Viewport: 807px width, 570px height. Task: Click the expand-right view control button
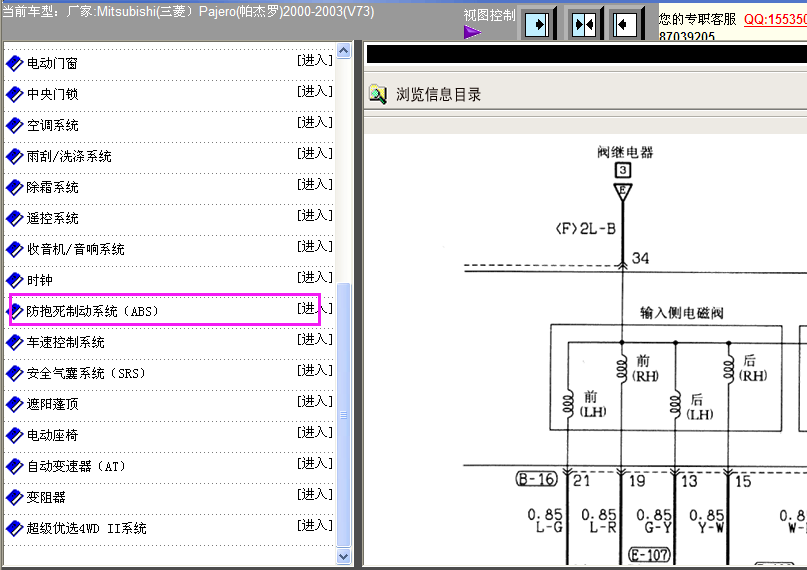click(x=538, y=24)
